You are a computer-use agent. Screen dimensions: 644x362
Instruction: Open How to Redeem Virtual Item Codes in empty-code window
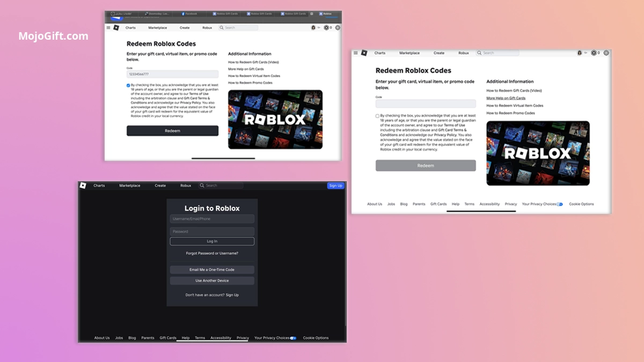(515, 106)
